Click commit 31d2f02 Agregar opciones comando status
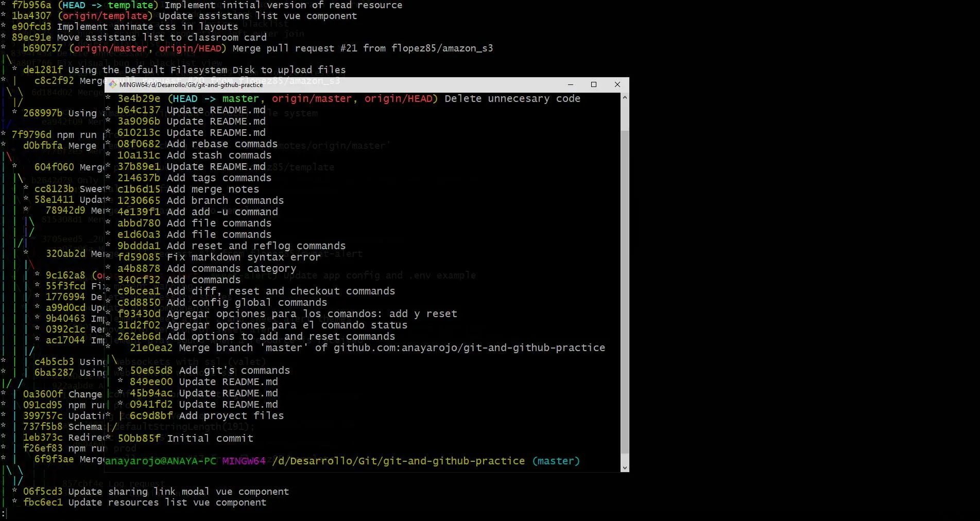Image resolution: width=980 pixels, height=521 pixels. [262, 325]
